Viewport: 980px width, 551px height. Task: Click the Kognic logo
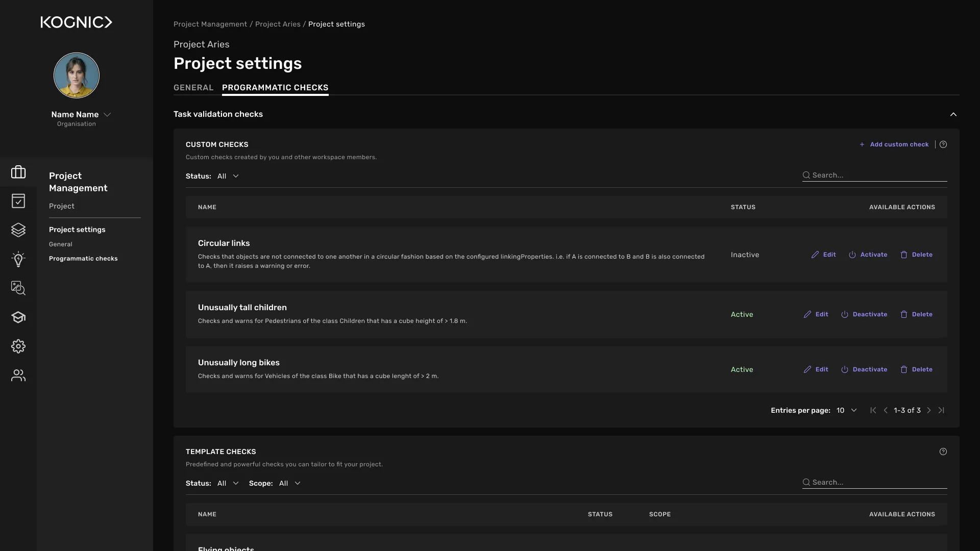coord(77,22)
